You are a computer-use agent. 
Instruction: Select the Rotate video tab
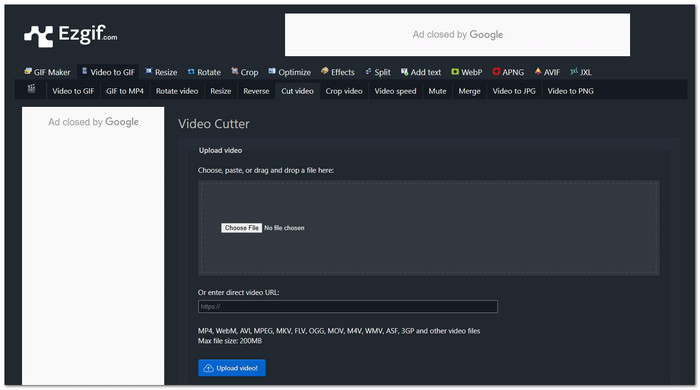pyautogui.click(x=177, y=91)
